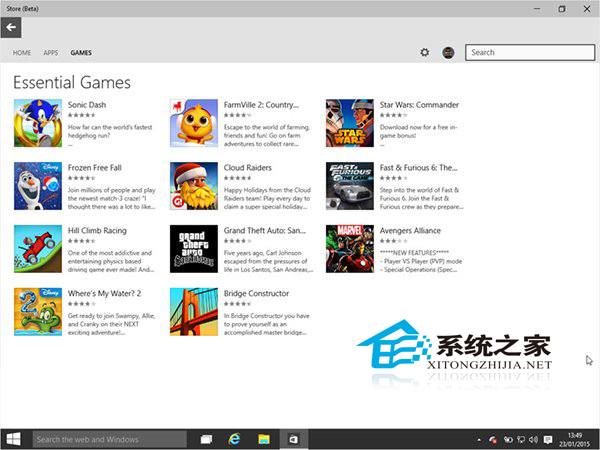This screenshot has height=450, width=600.
Task: Select the GAMES tab
Action: [x=81, y=53]
